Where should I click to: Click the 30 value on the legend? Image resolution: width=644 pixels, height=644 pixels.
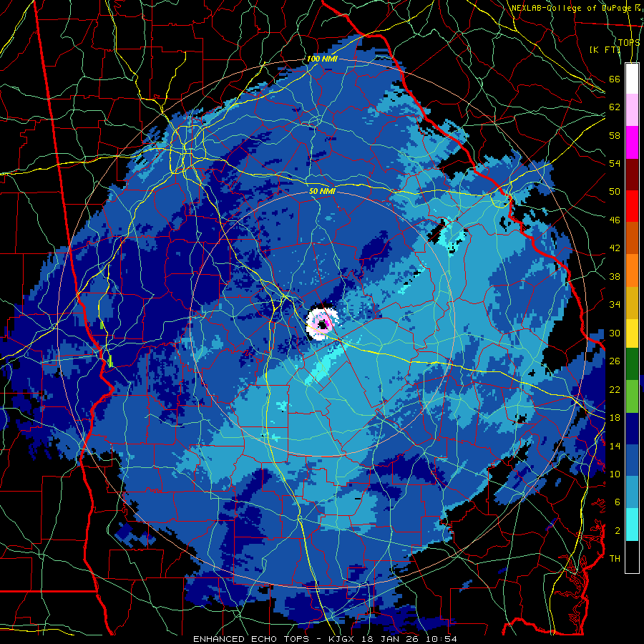coord(615,333)
